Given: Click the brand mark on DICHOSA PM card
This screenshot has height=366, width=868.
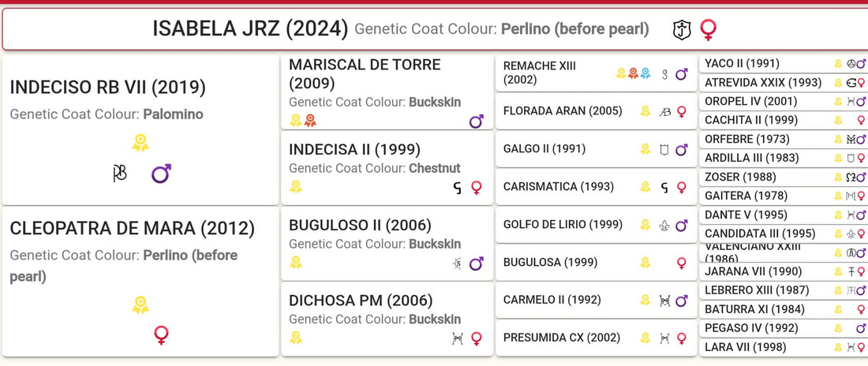Looking at the screenshot, I should coord(457,338).
